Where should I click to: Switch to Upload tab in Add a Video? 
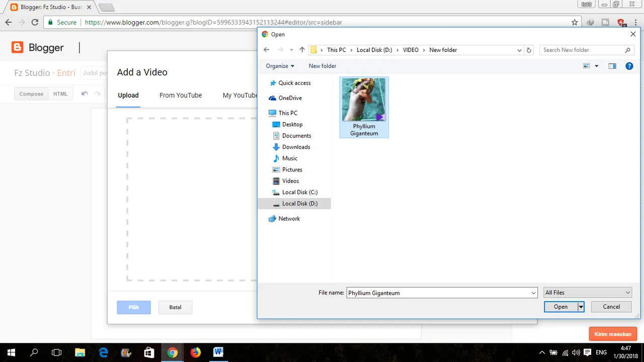coord(128,95)
